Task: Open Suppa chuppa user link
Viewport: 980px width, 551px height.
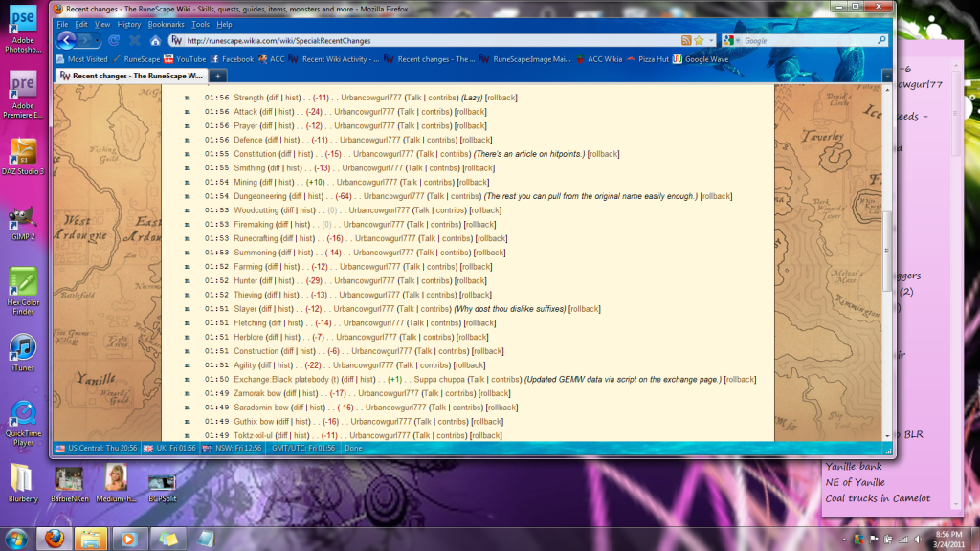Action: pos(439,379)
